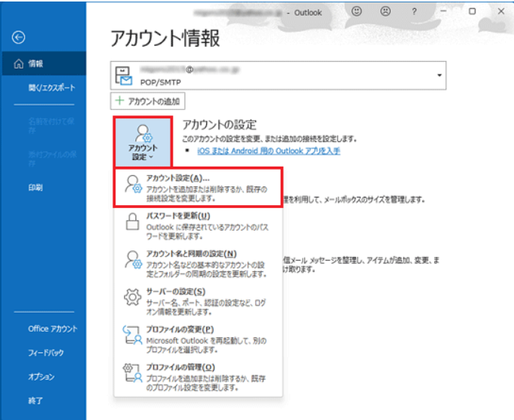Viewport: 514px width, 420px height.
Task: Open the iOS または Android 用 Outlook link
Action: 269,151
